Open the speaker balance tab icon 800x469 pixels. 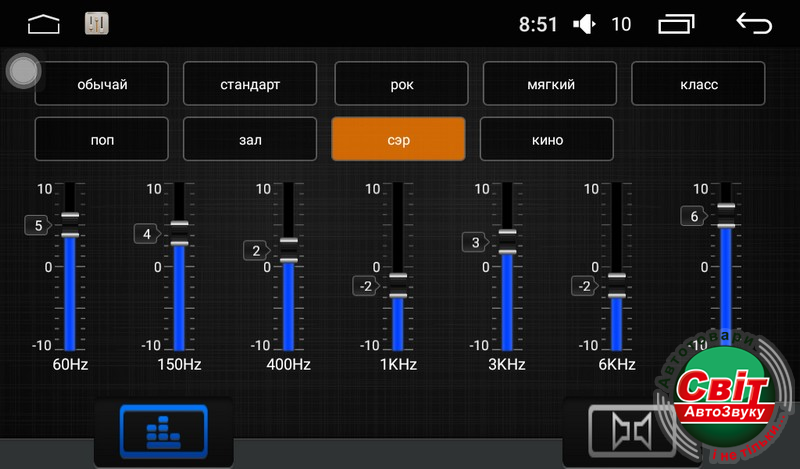tap(619, 432)
